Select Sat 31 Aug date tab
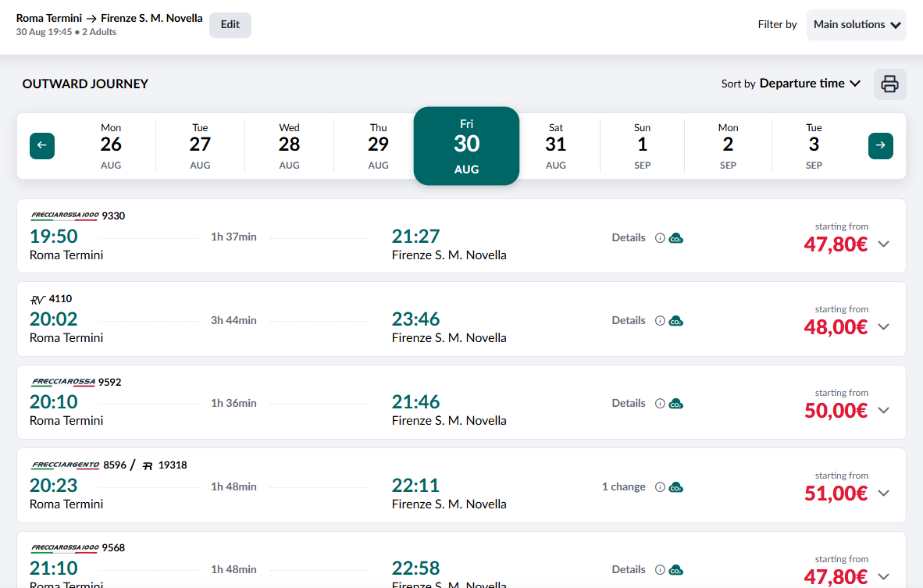This screenshot has width=923, height=588. [556, 146]
